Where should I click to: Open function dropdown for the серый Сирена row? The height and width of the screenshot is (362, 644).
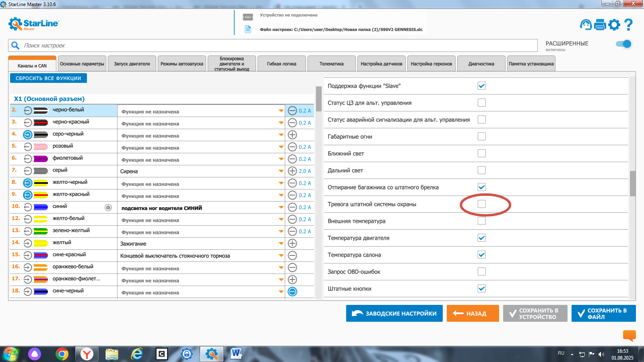(x=281, y=171)
